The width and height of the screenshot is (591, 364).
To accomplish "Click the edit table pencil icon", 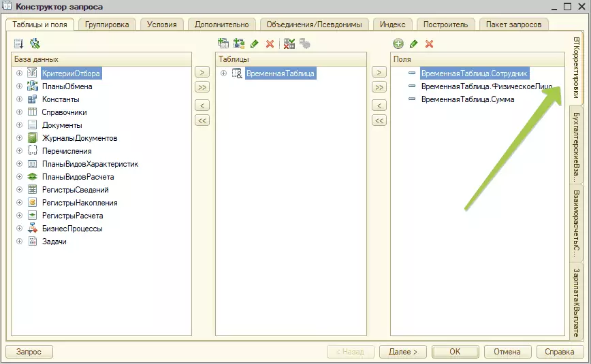I will [x=255, y=44].
